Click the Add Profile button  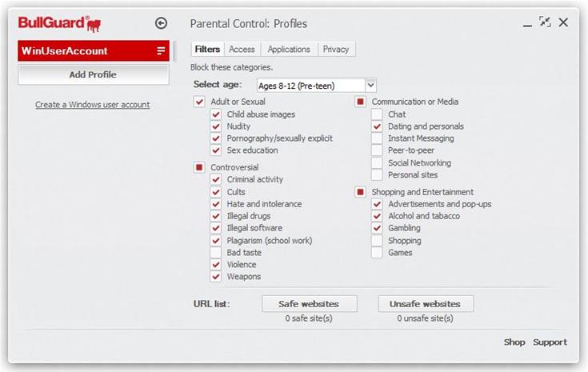[93, 74]
